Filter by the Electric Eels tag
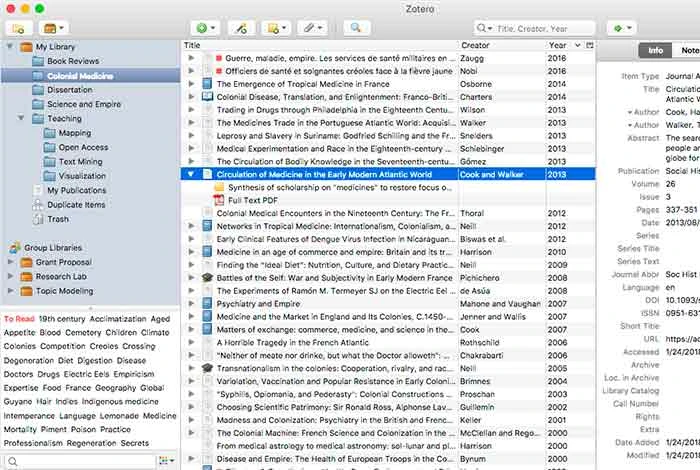 click(87, 374)
